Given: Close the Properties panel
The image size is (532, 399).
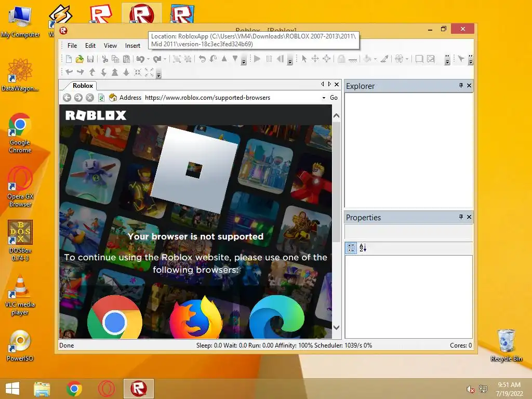Looking at the screenshot, I should (x=469, y=217).
